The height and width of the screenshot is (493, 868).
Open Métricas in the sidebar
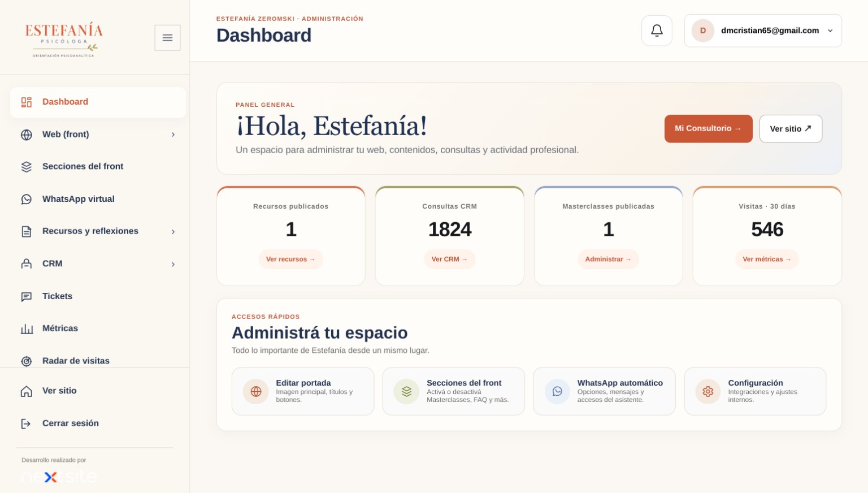pos(98,328)
